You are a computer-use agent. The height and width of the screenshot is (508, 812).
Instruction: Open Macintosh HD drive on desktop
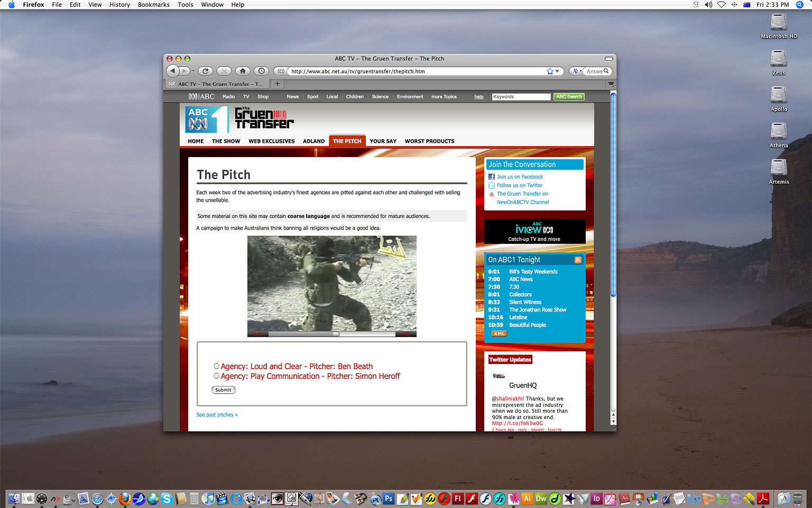(779, 26)
